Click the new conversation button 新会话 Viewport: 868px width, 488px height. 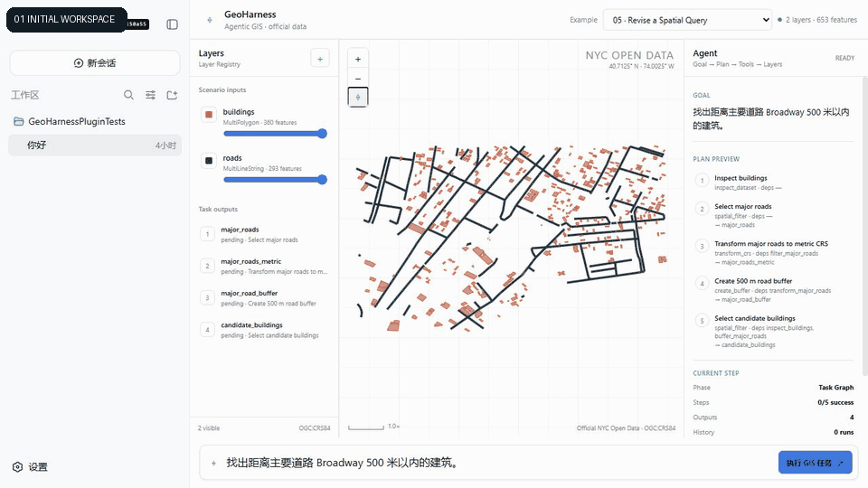pos(95,63)
